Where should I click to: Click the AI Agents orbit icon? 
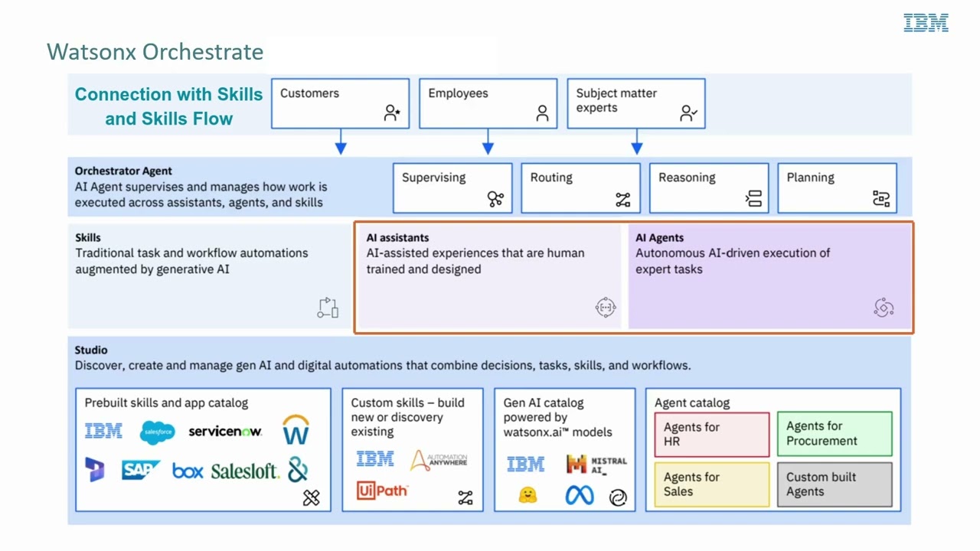point(884,308)
